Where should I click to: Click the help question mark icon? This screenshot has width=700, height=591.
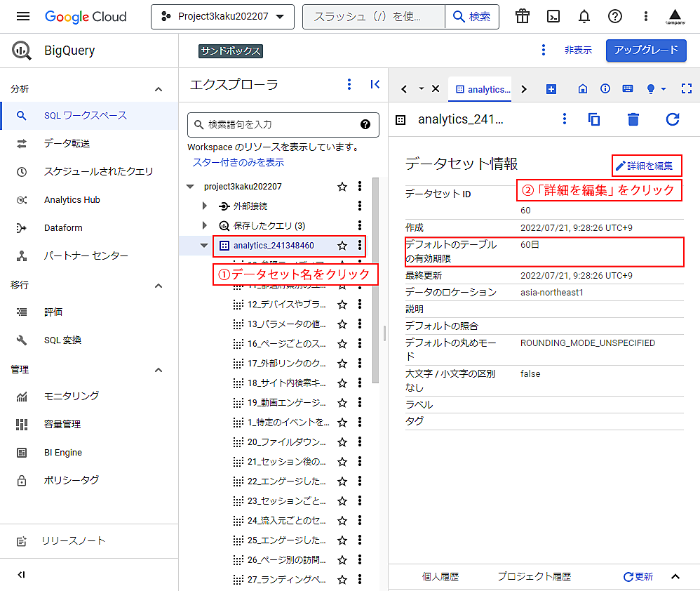pyautogui.click(x=615, y=17)
